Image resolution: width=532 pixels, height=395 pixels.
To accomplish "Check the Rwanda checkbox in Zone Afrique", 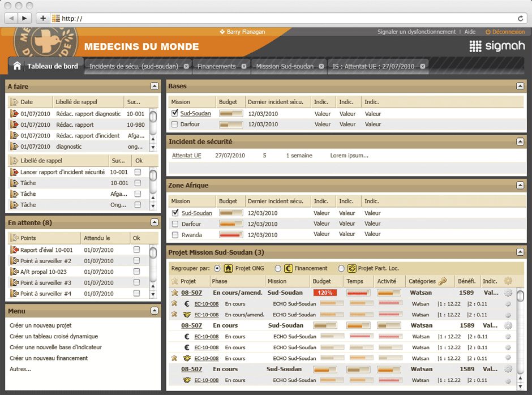I will coord(175,235).
